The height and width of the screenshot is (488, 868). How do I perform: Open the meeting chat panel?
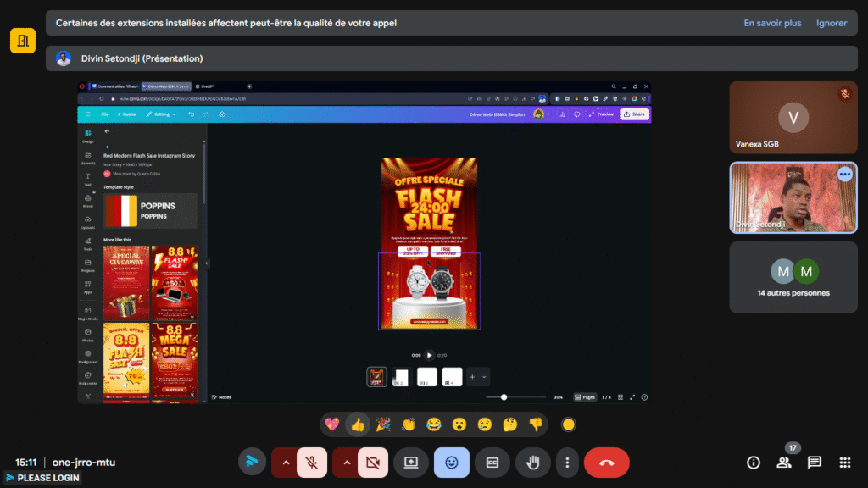pyautogui.click(x=814, y=463)
